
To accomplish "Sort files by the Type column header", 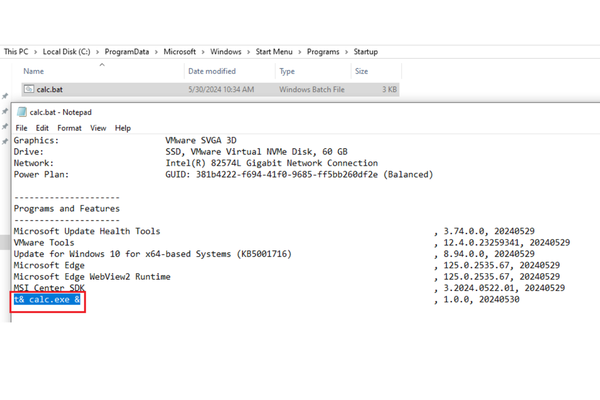I will click(287, 71).
